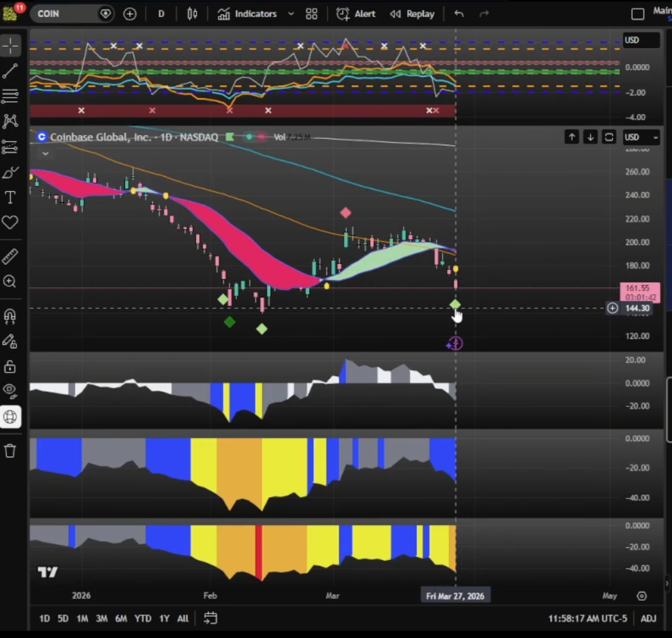Open the price pane USD currency dropdown

pos(641,137)
